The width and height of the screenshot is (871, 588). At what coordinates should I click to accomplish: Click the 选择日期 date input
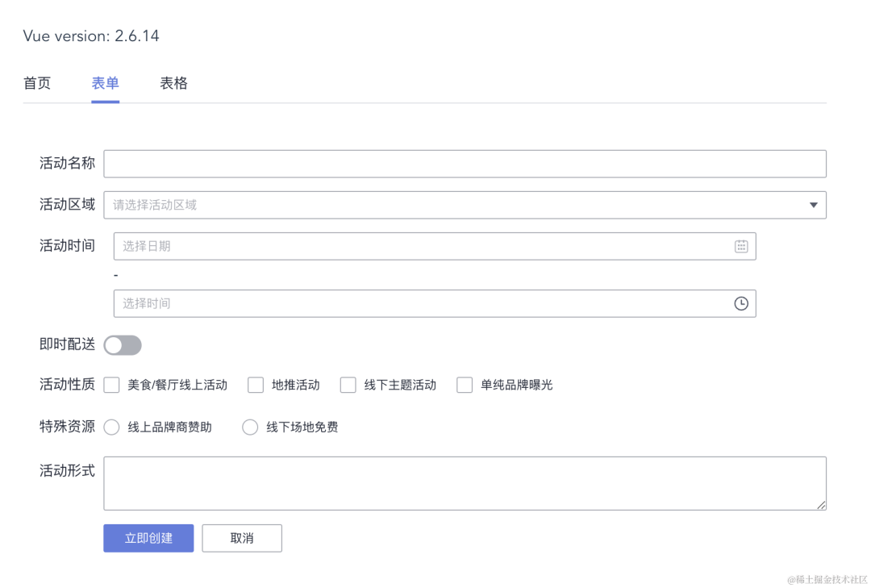[x=435, y=246]
